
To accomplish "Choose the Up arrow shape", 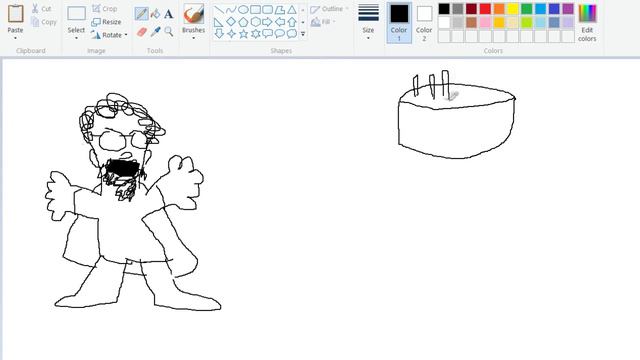I will (291, 22).
